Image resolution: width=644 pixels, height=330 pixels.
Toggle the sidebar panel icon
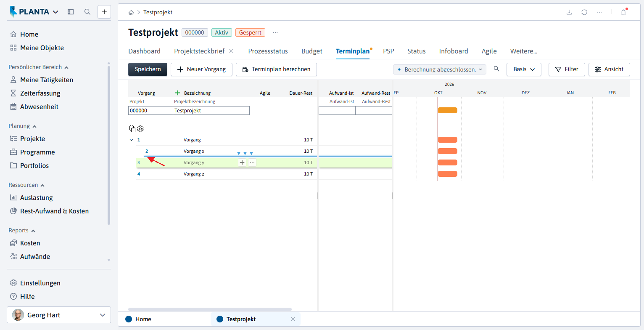pyautogui.click(x=71, y=12)
